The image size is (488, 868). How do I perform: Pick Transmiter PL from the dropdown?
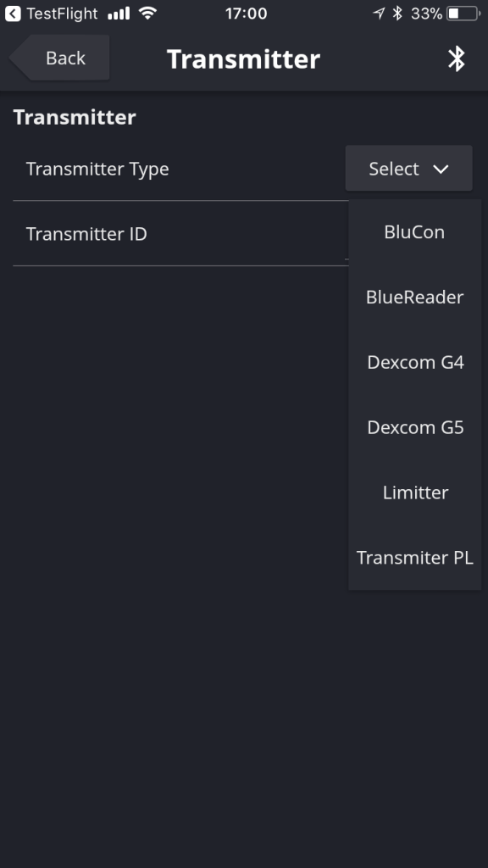414,558
